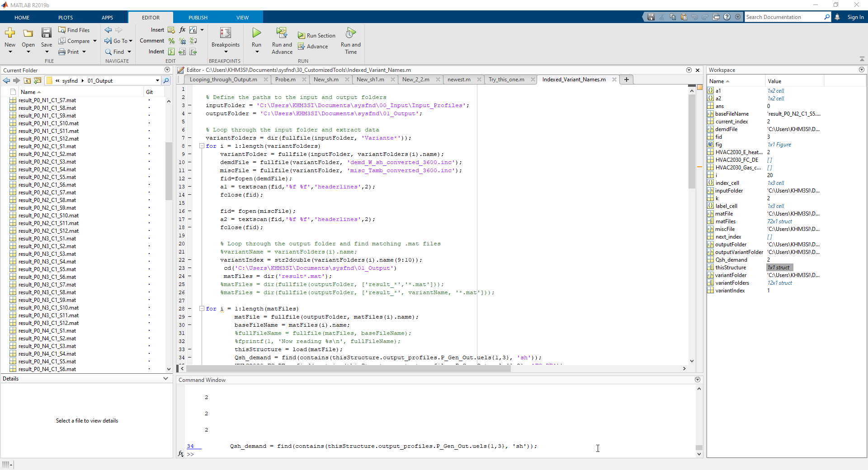Click the line 34 link in Command Window

tap(190, 446)
